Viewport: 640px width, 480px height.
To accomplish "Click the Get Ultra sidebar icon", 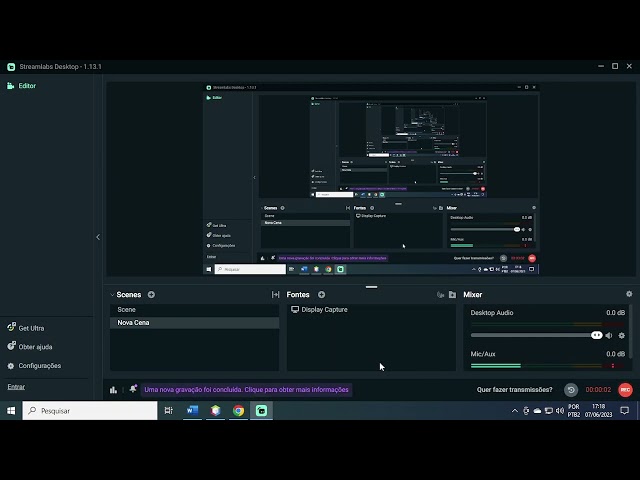I will tap(11, 327).
